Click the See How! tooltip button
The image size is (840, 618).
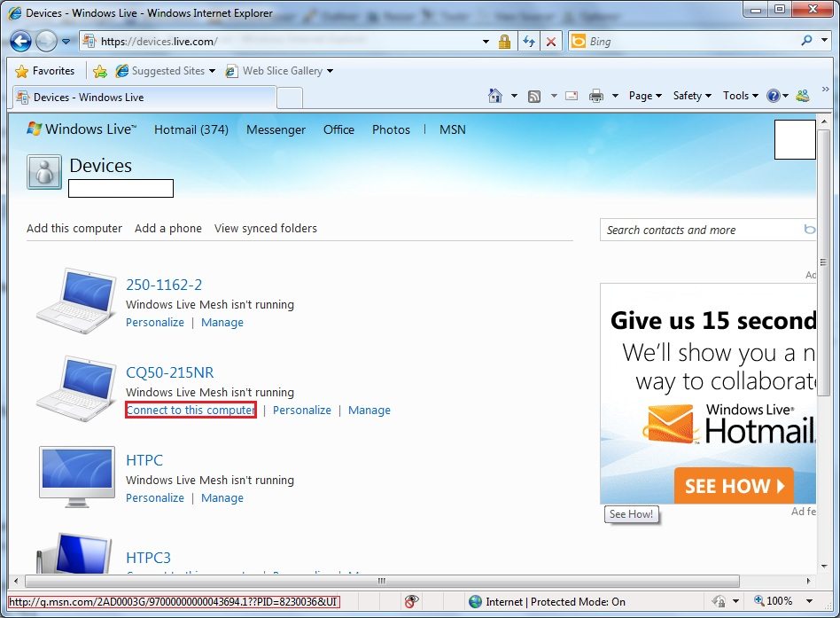click(632, 514)
